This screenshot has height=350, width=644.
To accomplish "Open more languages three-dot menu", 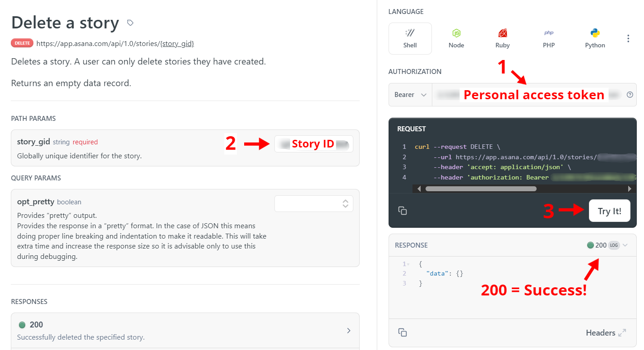I will click(628, 39).
